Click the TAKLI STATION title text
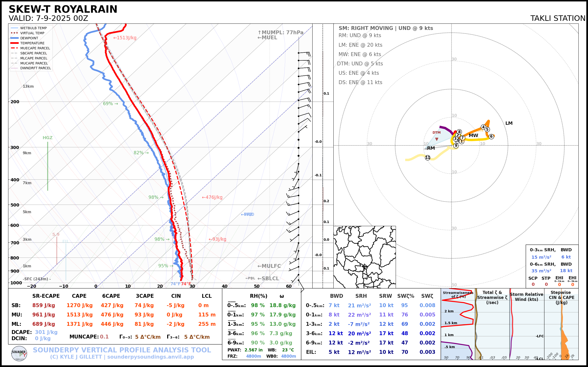The width and height of the screenshot is (588, 367). [x=558, y=18]
